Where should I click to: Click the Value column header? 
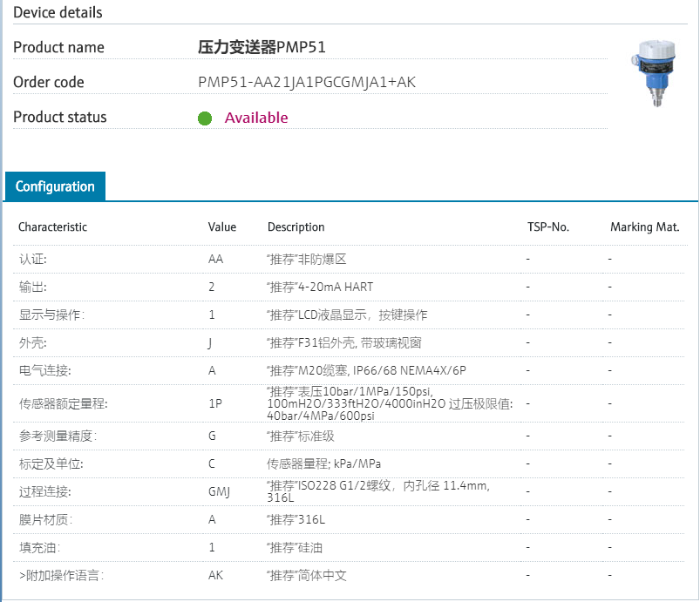click(x=222, y=227)
